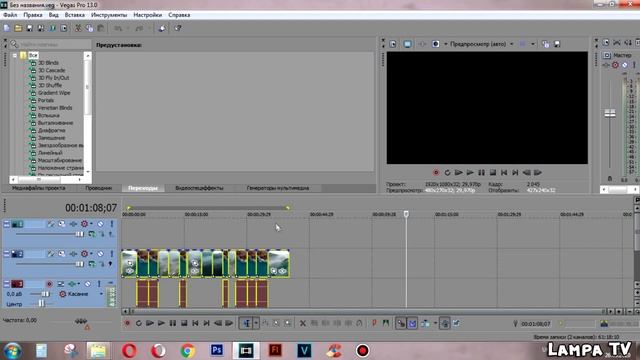Viewport: 640px width, 360px height.
Task: Open track motion on video track 1
Action: [x=62, y=224]
